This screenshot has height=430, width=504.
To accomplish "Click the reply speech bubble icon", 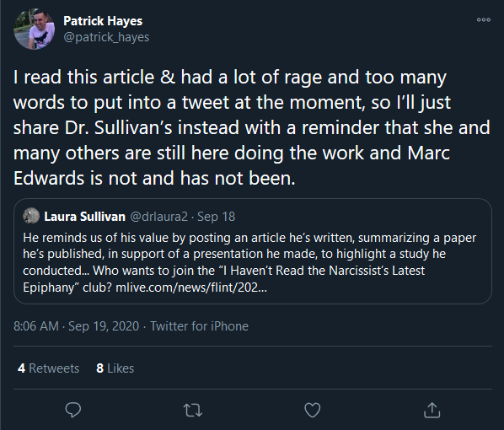I will [73, 410].
